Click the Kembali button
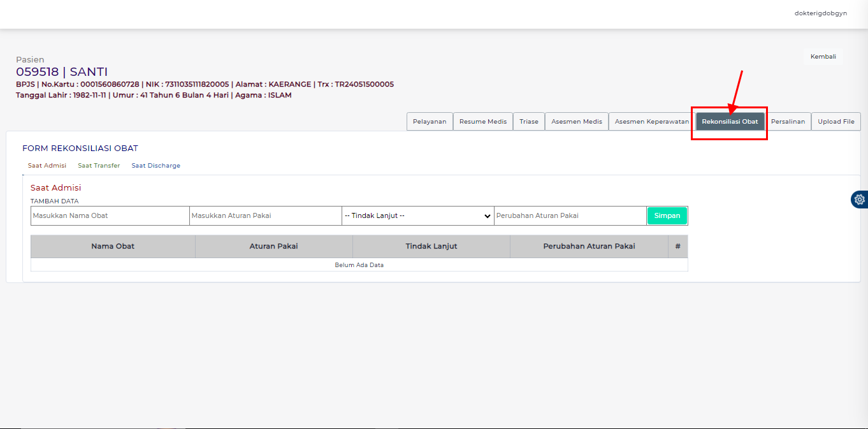This screenshot has width=868, height=429. (823, 57)
